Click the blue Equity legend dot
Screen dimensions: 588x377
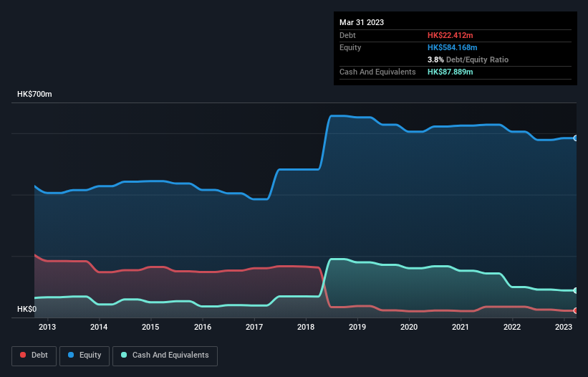pyautogui.click(x=71, y=355)
